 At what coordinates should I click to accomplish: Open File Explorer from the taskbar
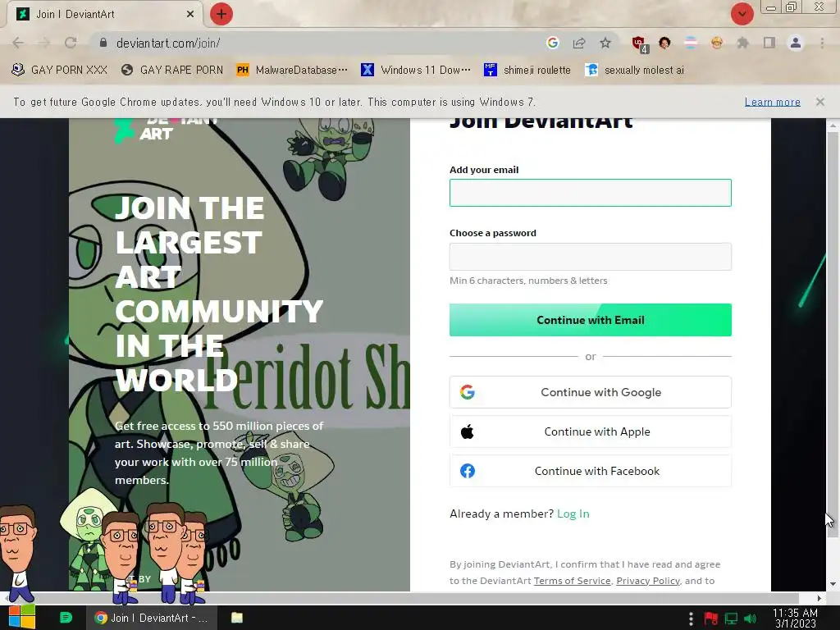[x=237, y=618]
